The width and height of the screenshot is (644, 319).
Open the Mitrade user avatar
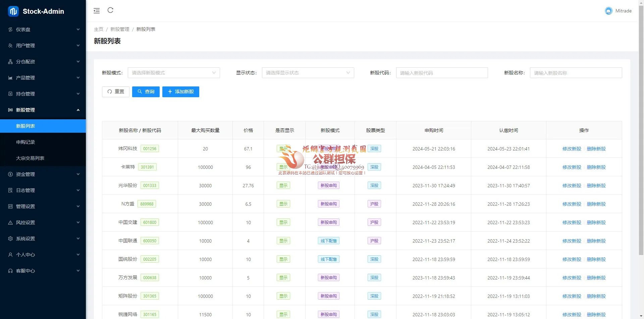[608, 11]
